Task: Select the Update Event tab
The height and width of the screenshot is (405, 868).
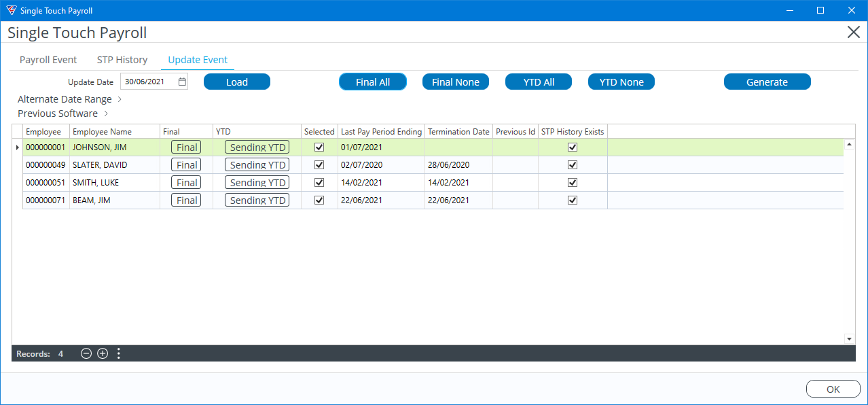Action: pos(198,60)
